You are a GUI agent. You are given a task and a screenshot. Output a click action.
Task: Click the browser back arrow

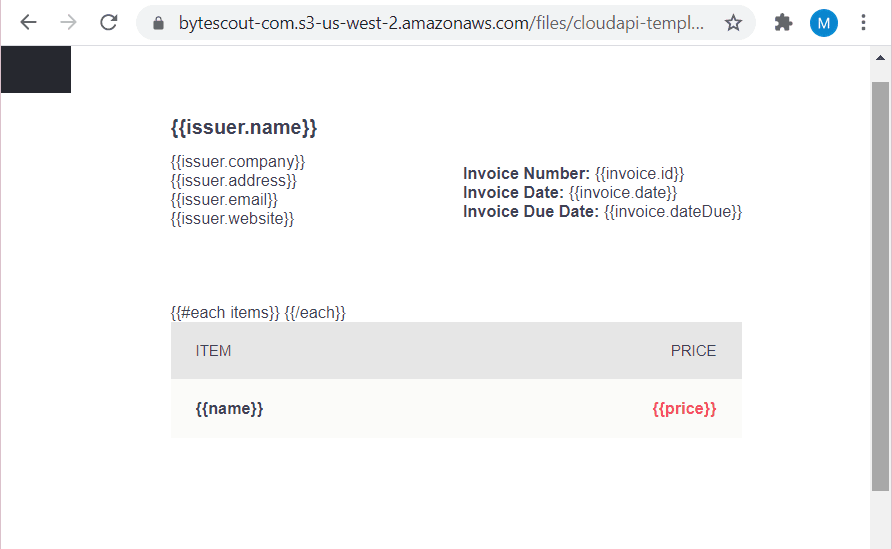point(28,22)
